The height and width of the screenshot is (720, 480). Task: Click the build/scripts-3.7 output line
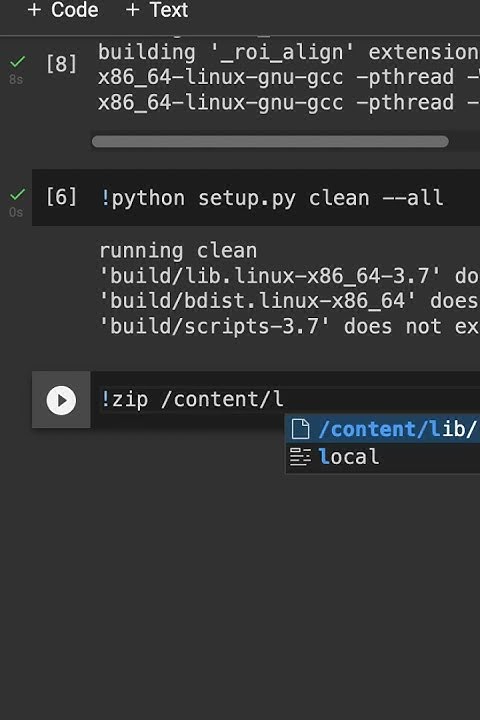click(x=289, y=326)
